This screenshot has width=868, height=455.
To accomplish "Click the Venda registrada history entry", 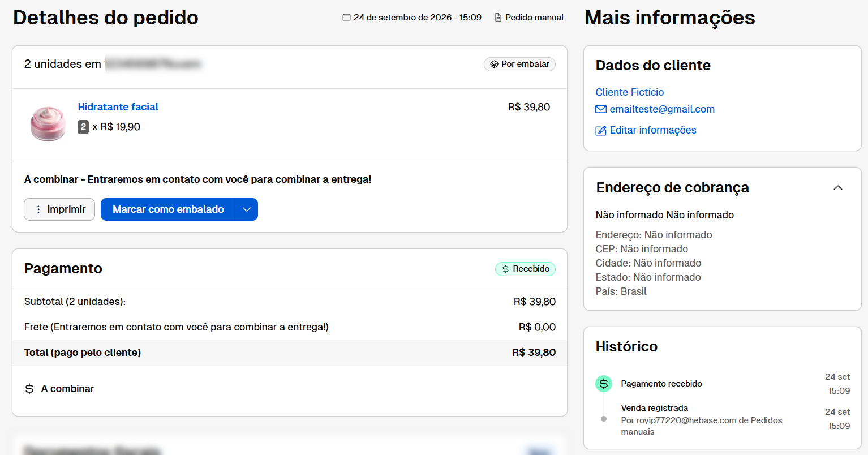I will (x=655, y=408).
